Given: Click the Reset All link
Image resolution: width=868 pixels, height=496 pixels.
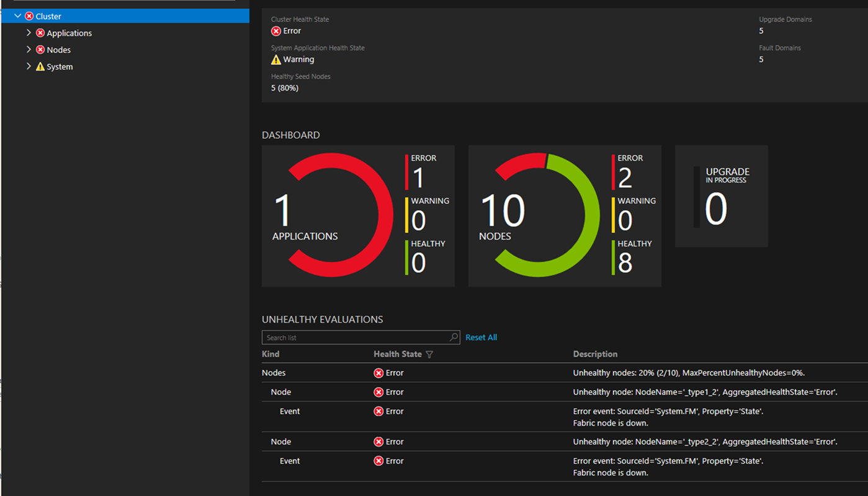Looking at the screenshot, I should click(481, 337).
